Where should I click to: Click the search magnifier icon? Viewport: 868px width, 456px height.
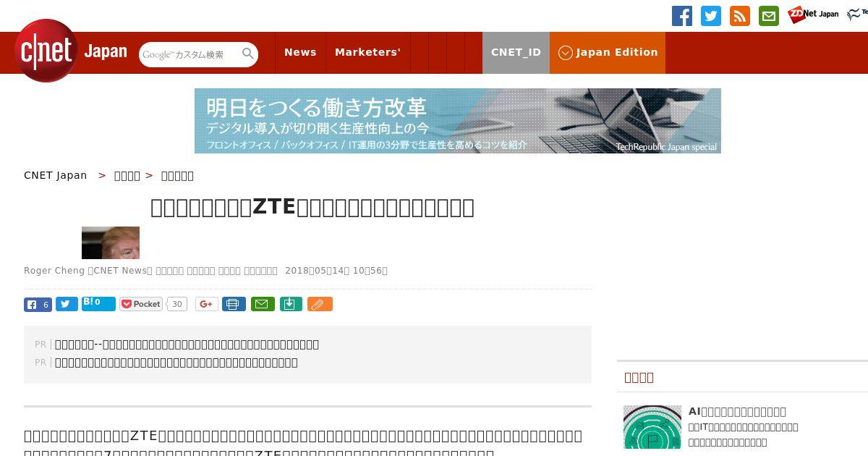coord(248,54)
